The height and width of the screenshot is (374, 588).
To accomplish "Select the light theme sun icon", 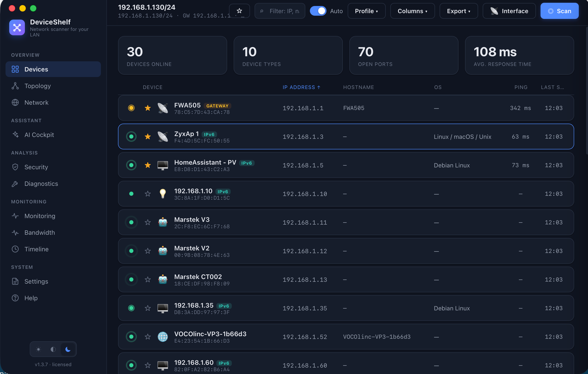I will click(x=38, y=349).
